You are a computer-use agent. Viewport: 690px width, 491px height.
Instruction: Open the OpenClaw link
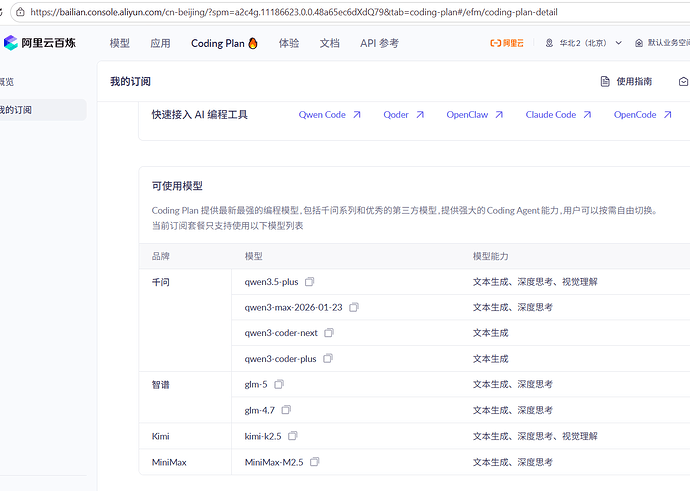click(x=474, y=115)
